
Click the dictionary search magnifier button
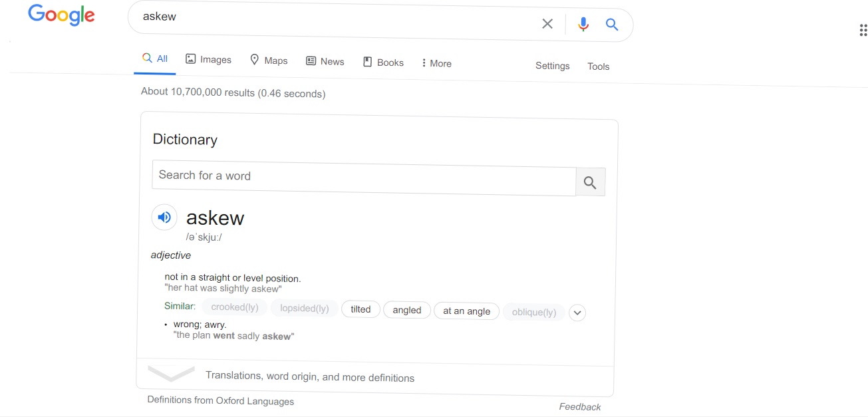click(x=590, y=182)
